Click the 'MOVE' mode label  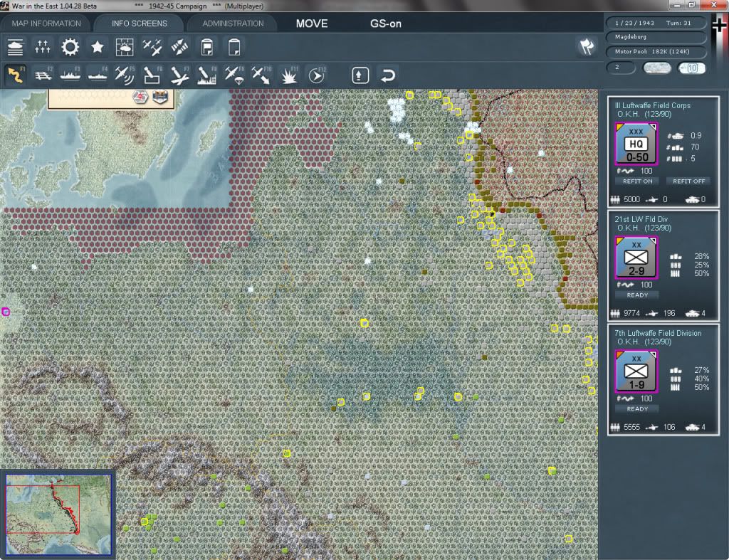pyautogui.click(x=312, y=23)
